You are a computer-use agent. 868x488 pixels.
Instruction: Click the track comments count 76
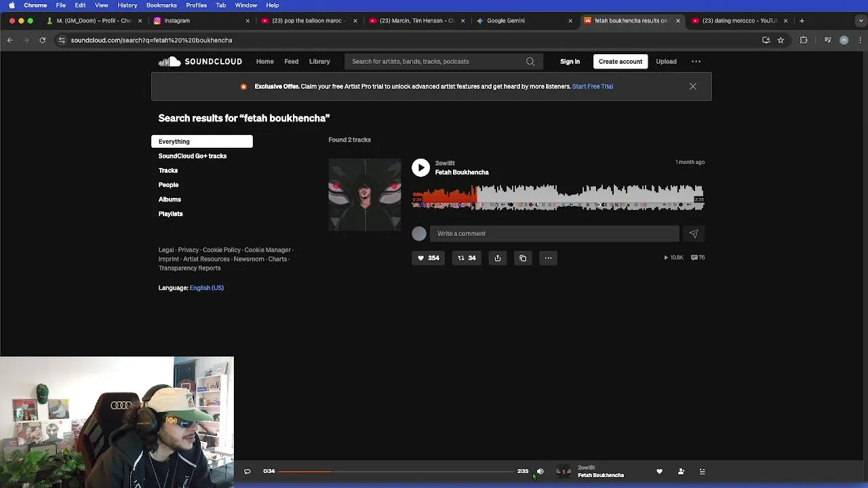(698, 258)
